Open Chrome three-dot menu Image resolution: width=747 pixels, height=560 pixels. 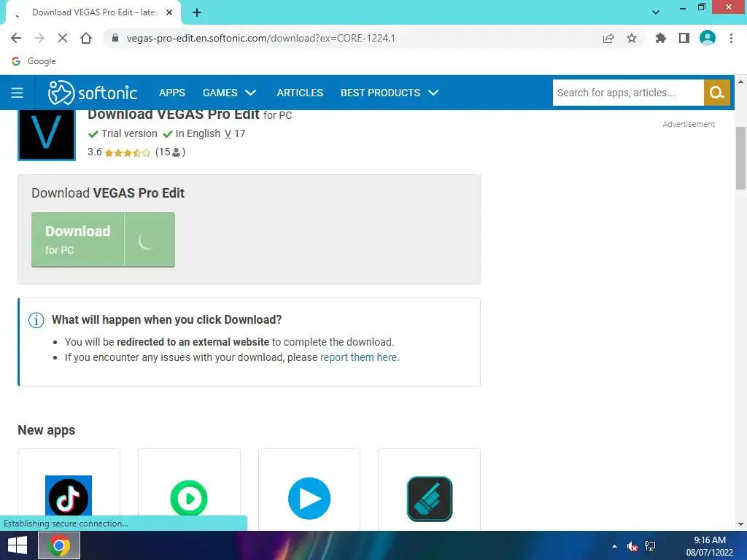click(731, 38)
